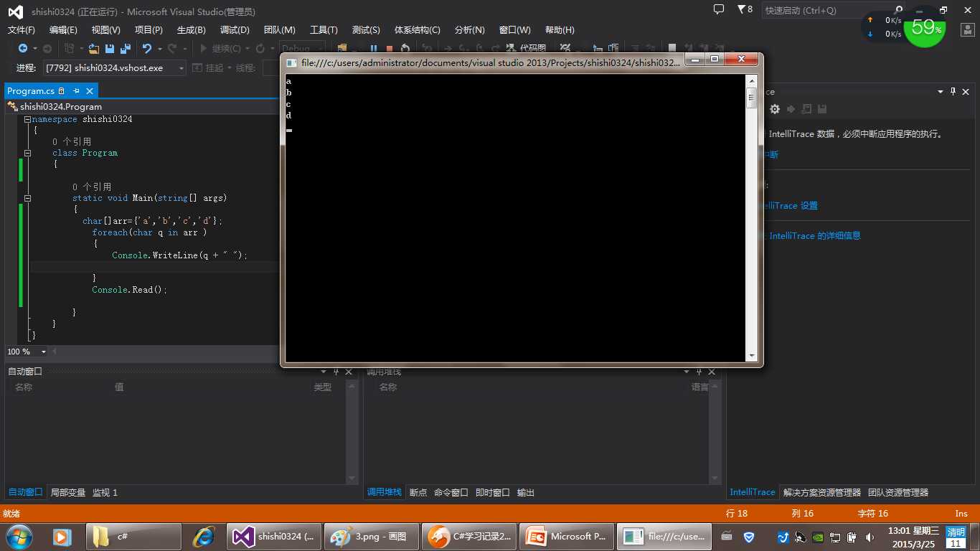This screenshot has width=980, height=551.
Task: Open the Undo history dropdown arrow
Action: (159, 48)
